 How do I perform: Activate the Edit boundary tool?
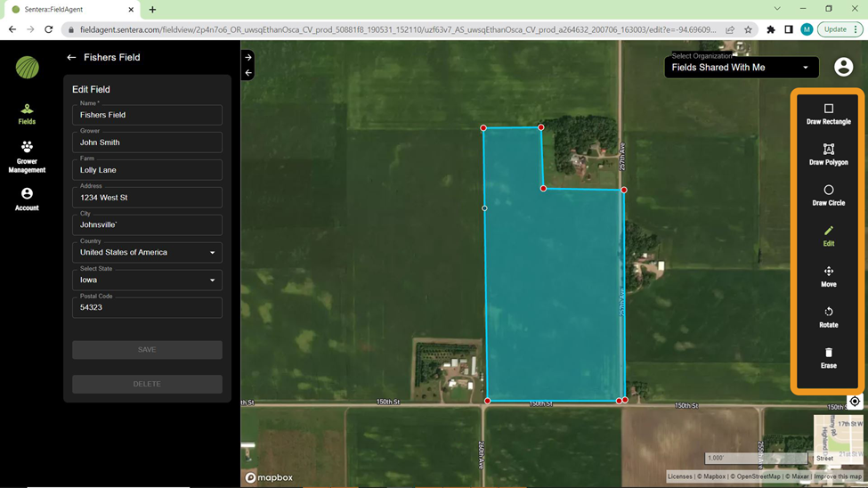[828, 236]
